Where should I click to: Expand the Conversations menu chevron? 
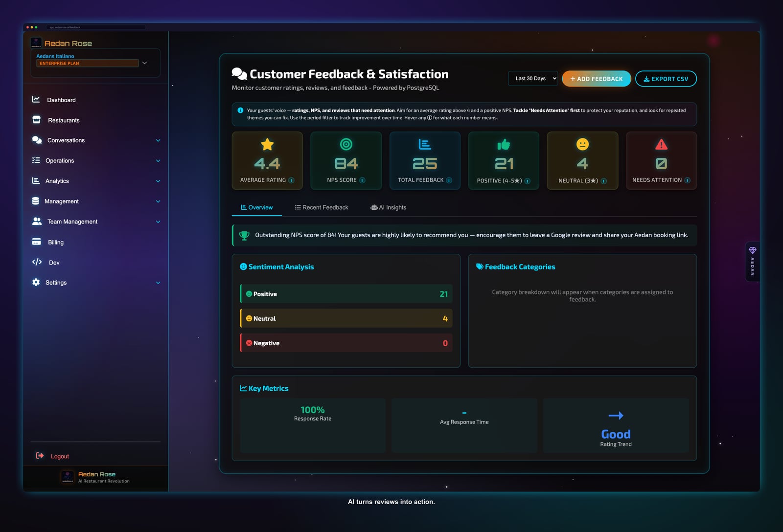coord(158,140)
